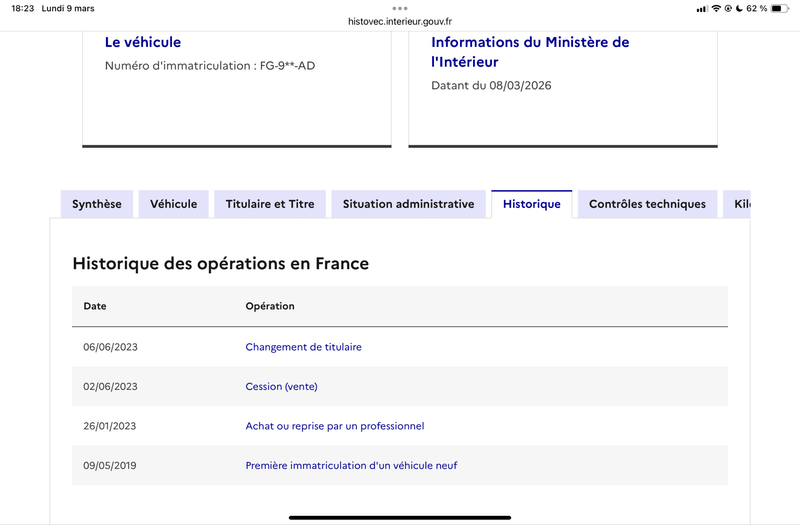
Task: Open the Véhicule tab
Action: click(x=174, y=204)
